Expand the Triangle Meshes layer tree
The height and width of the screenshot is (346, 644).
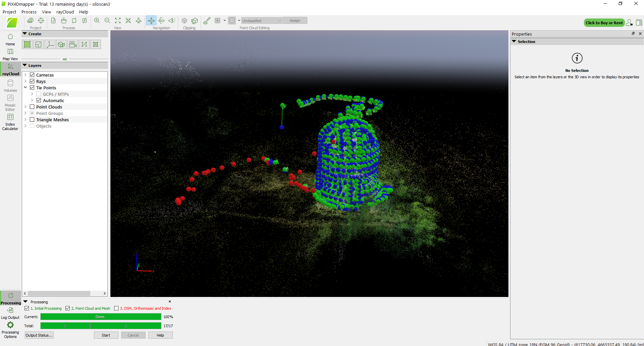[26, 120]
